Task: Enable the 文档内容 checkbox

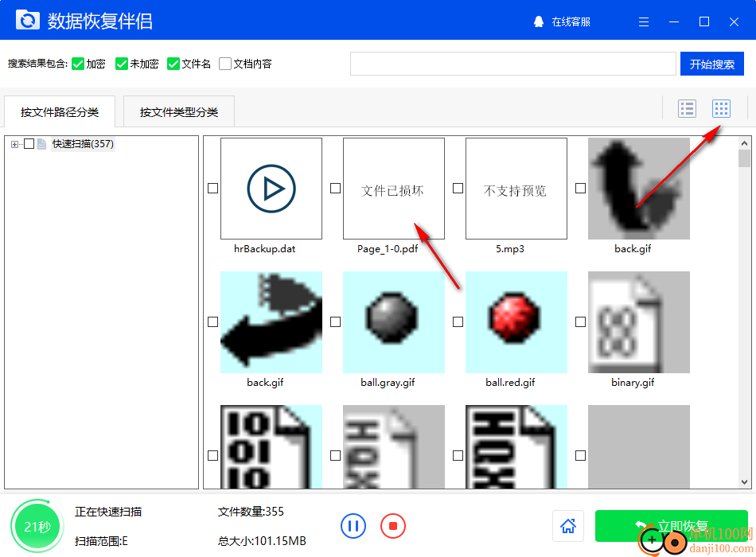Action: coord(224,64)
